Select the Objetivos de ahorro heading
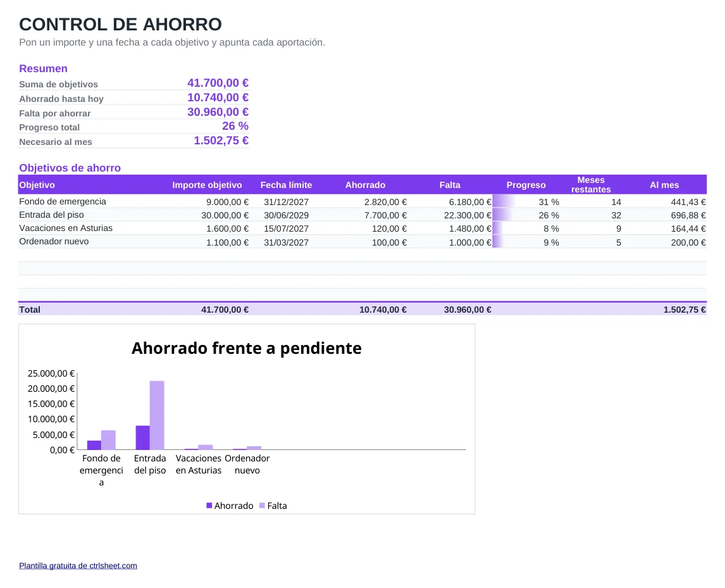This screenshot has height=588, width=725. pos(70,168)
